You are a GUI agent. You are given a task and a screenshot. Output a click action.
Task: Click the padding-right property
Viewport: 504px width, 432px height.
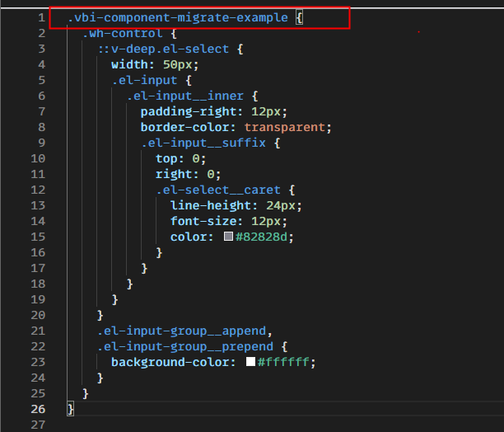[x=189, y=111]
